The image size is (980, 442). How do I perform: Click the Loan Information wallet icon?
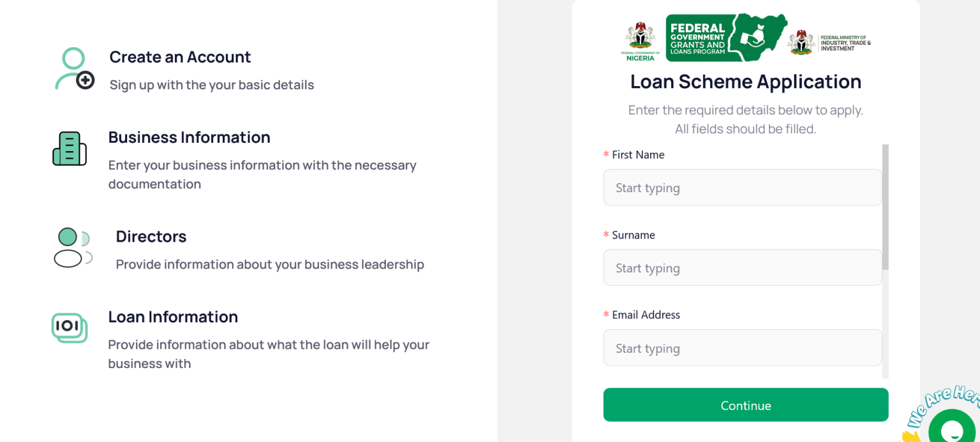(70, 328)
